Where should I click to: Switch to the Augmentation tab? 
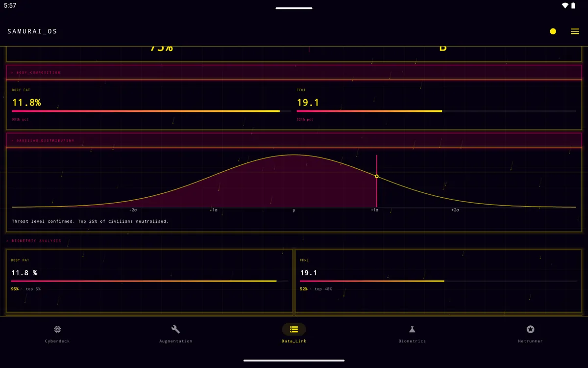(176, 334)
